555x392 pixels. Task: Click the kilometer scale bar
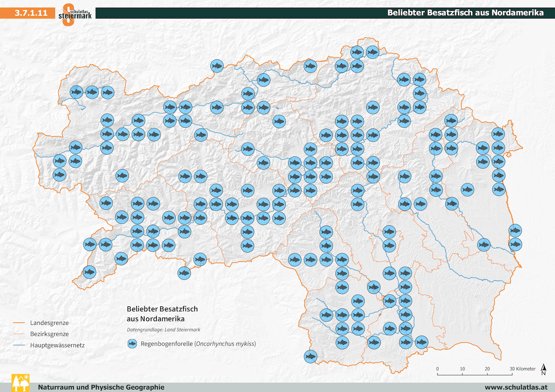click(x=474, y=374)
